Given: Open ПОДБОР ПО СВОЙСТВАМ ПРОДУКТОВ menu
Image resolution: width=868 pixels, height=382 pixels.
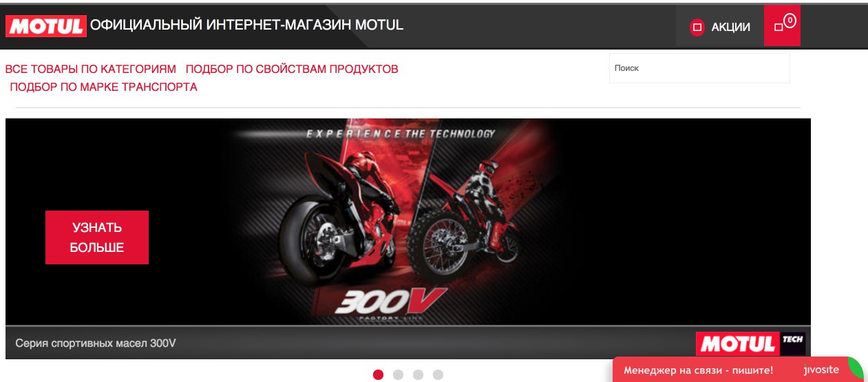Looking at the screenshot, I should coord(292,69).
